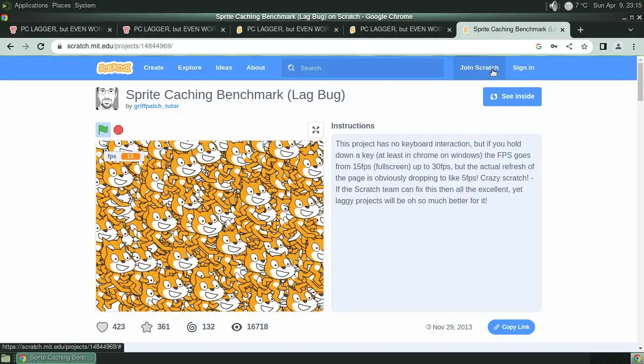Open the System menu in top panel
Screen dimensions: 644x364
pos(85,6)
